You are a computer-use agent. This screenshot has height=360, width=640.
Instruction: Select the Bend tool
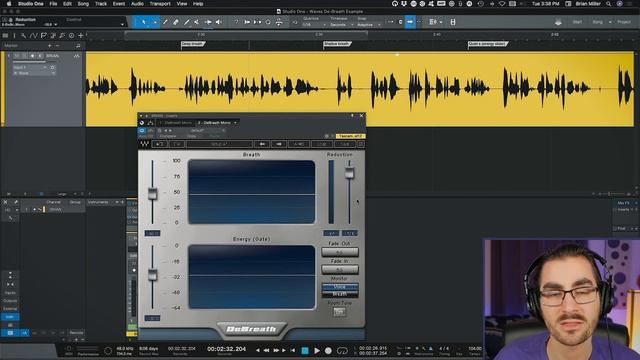[208, 22]
